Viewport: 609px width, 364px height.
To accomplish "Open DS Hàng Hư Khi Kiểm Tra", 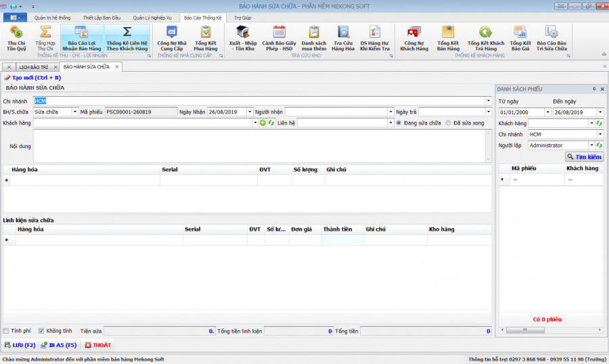I will click(374, 38).
